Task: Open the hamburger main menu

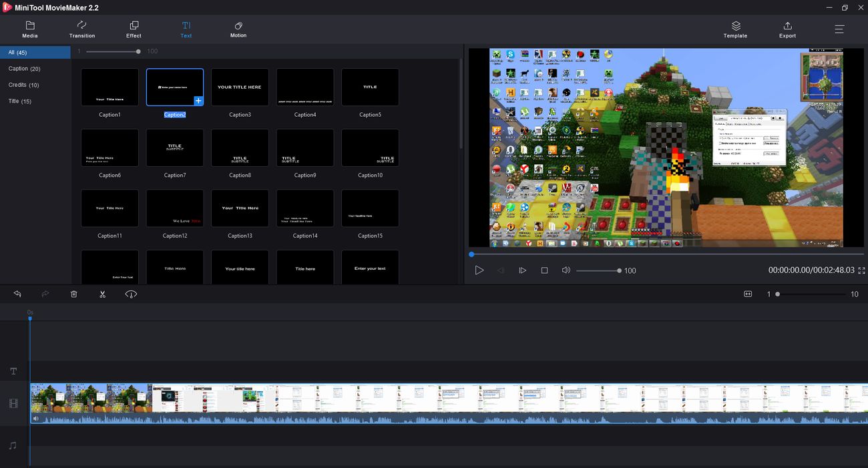Action: click(x=839, y=29)
